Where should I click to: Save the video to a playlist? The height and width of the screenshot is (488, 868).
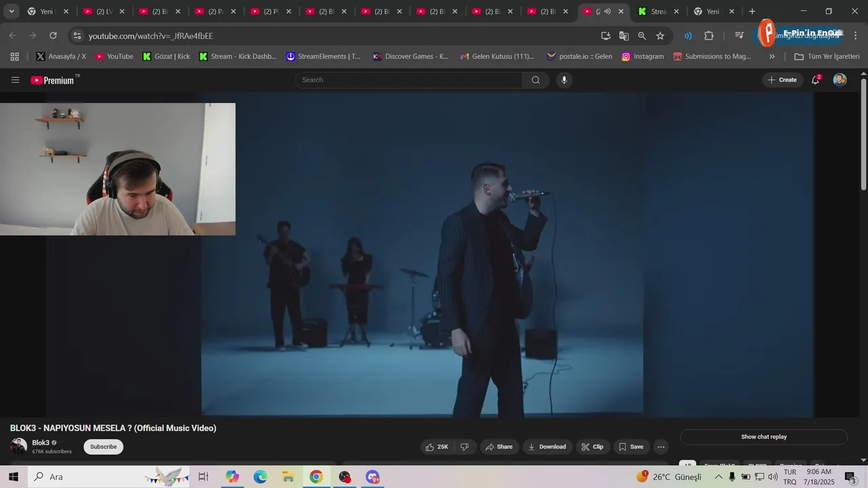tap(631, 447)
